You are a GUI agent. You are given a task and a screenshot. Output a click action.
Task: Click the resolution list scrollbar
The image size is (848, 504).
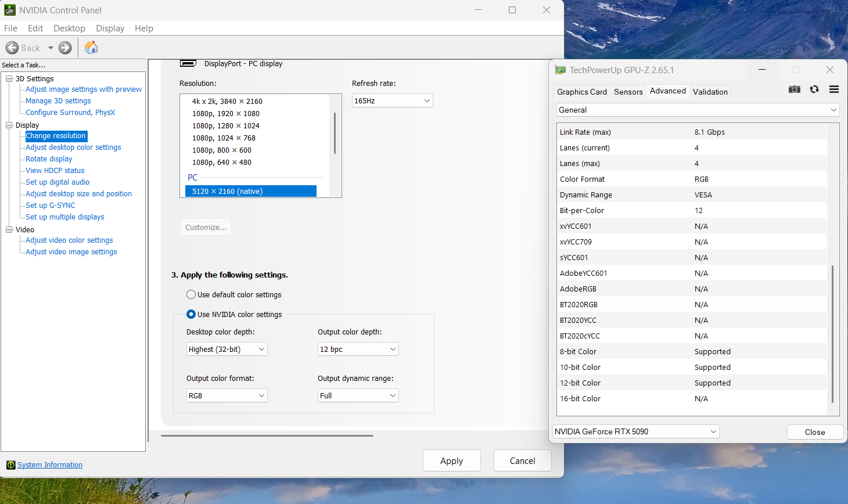tap(335, 134)
